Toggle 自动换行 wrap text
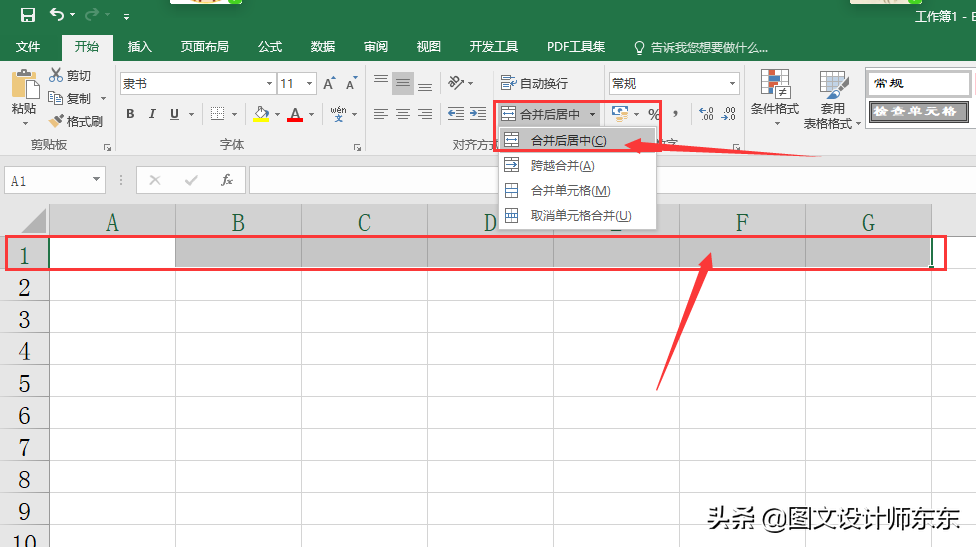The height and width of the screenshot is (547, 976). point(535,83)
